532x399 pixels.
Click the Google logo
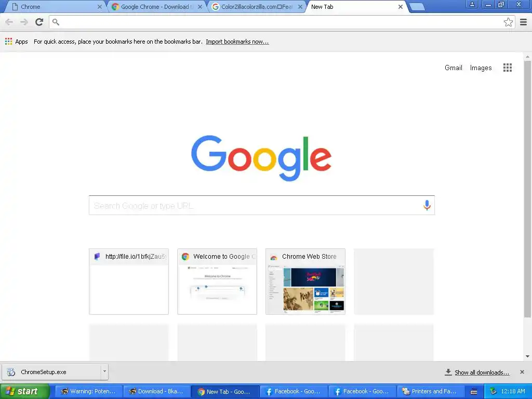click(261, 158)
